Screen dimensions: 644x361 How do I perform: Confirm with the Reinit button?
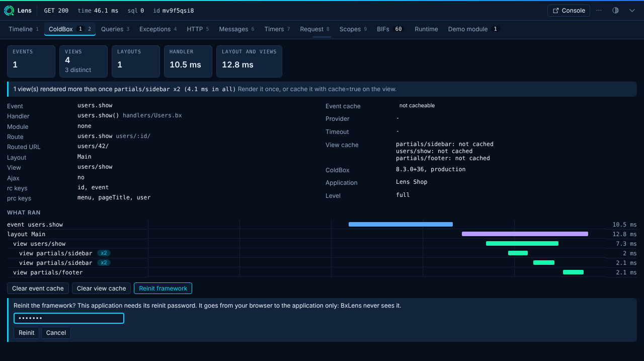[26, 333]
